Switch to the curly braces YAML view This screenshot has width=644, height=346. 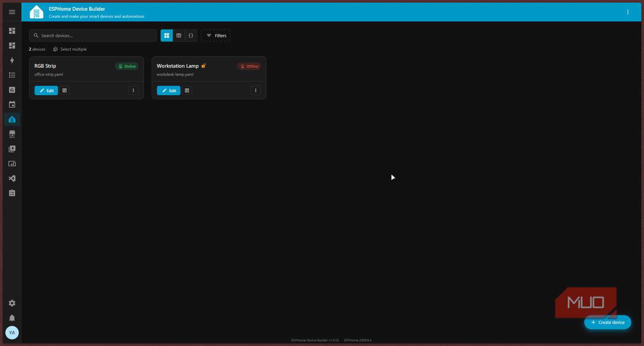pyautogui.click(x=191, y=36)
